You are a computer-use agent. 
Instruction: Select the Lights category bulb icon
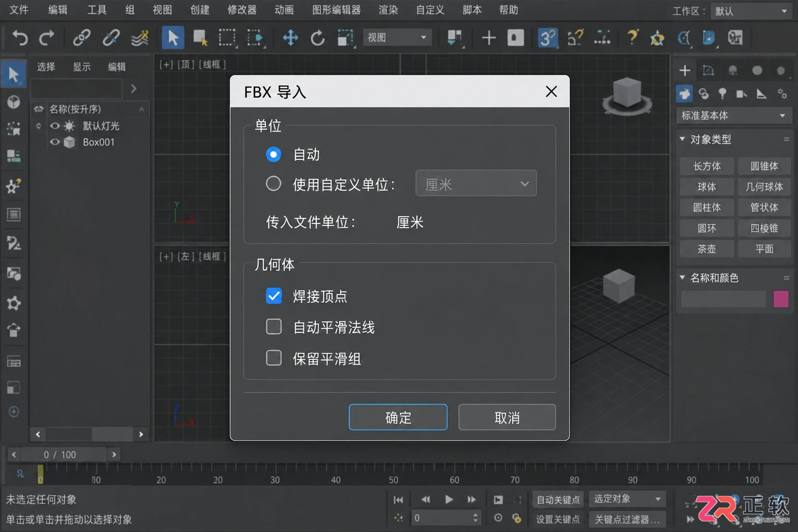pos(722,94)
